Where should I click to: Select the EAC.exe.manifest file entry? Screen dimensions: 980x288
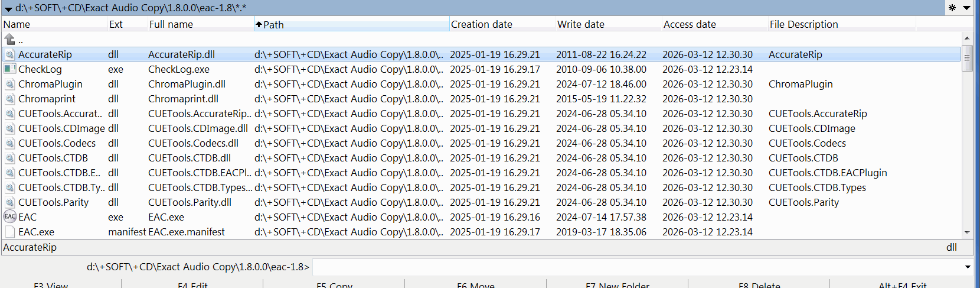coord(186,232)
